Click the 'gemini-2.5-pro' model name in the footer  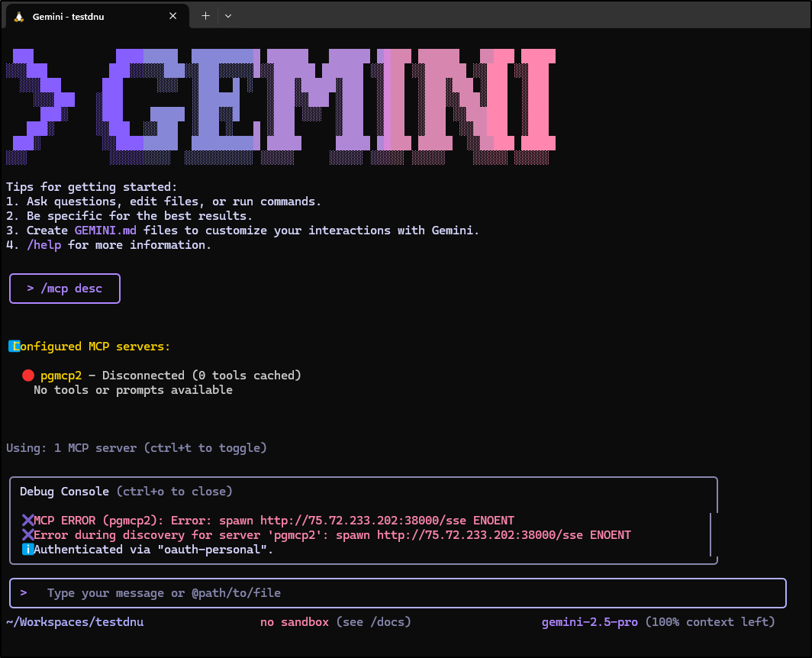point(589,622)
